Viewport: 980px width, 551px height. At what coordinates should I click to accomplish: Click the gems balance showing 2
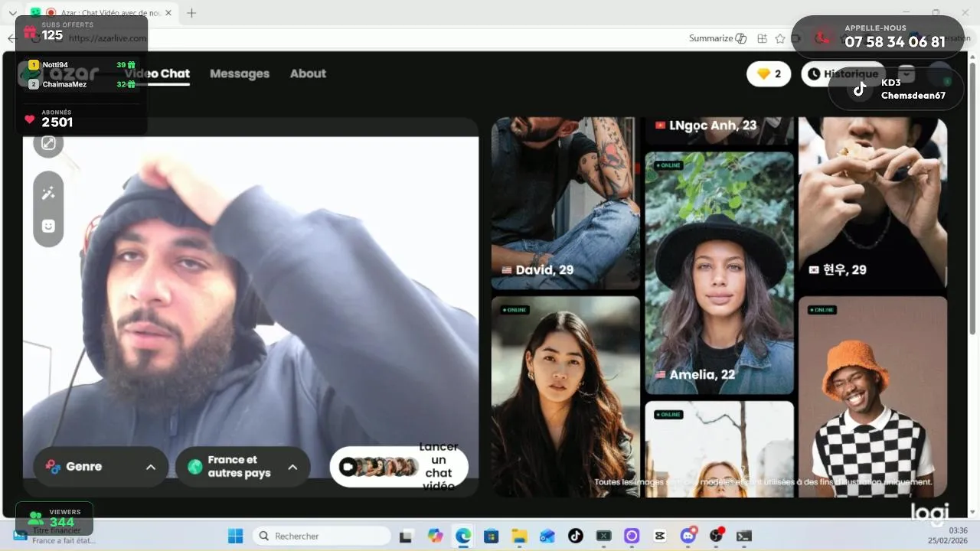click(769, 73)
